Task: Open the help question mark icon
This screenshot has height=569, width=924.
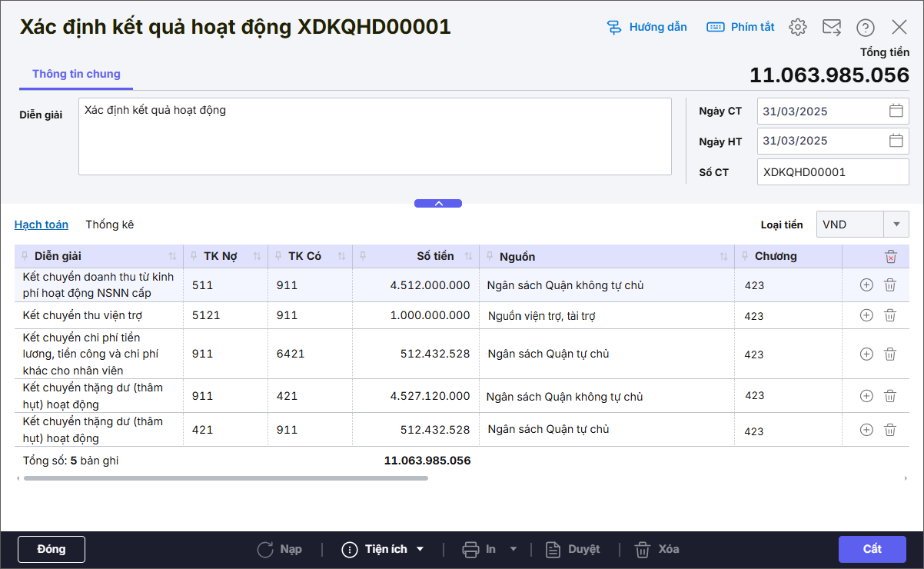Action: coord(866,27)
